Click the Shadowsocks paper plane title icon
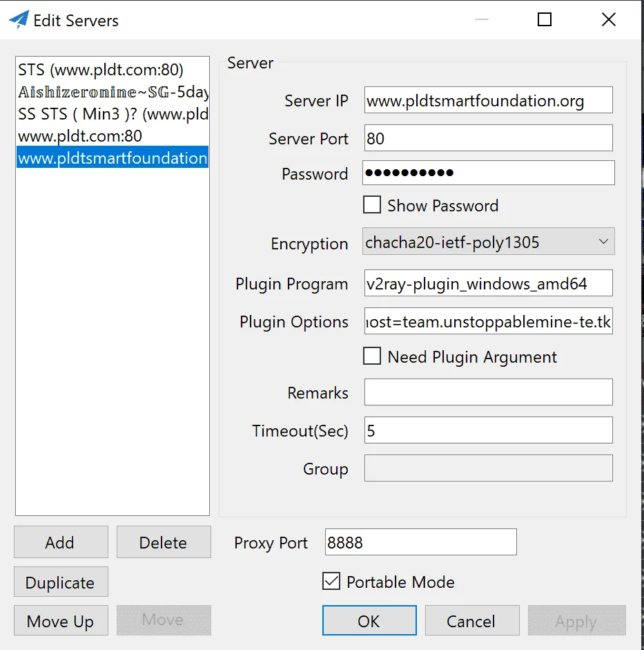Image resolution: width=644 pixels, height=650 pixels. (19, 19)
